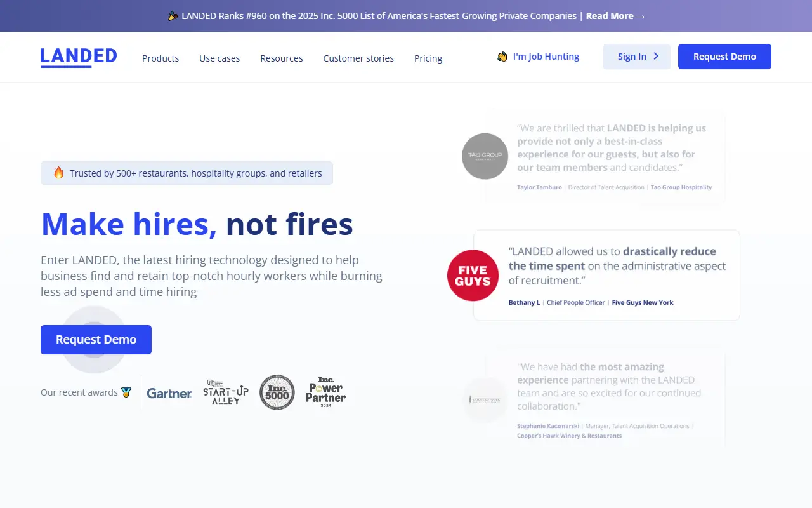The height and width of the screenshot is (508, 812).
Task: Click the Sign In button
Action: (636, 57)
